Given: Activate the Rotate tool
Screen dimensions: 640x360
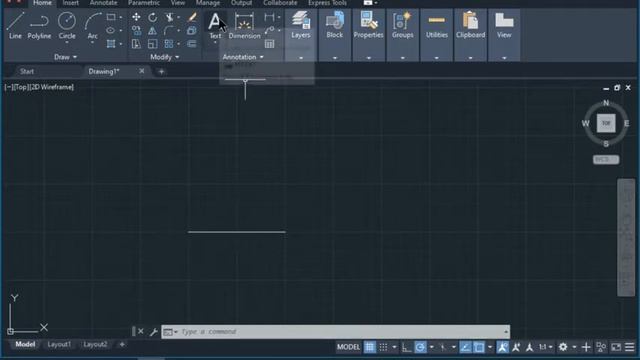Looking at the screenshot, I should [x=152, y=17].
